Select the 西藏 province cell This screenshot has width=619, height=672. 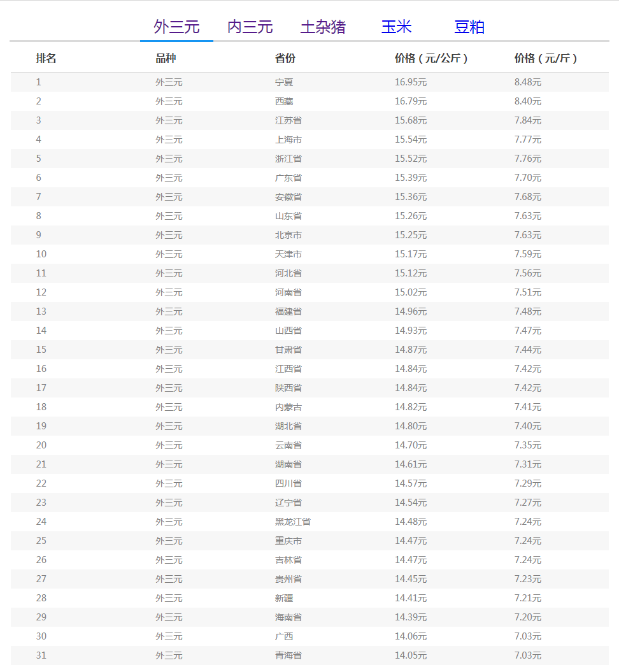[284, 101]
